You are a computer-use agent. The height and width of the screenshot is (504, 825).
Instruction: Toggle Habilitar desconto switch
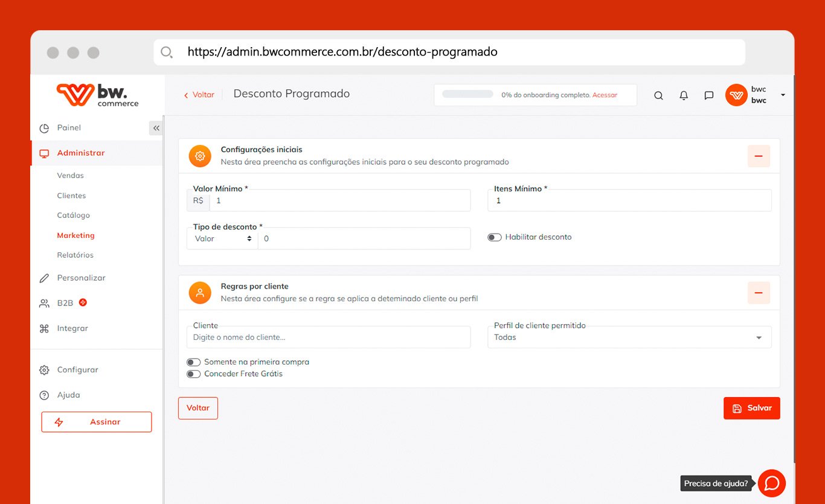[x=495, y=237]
